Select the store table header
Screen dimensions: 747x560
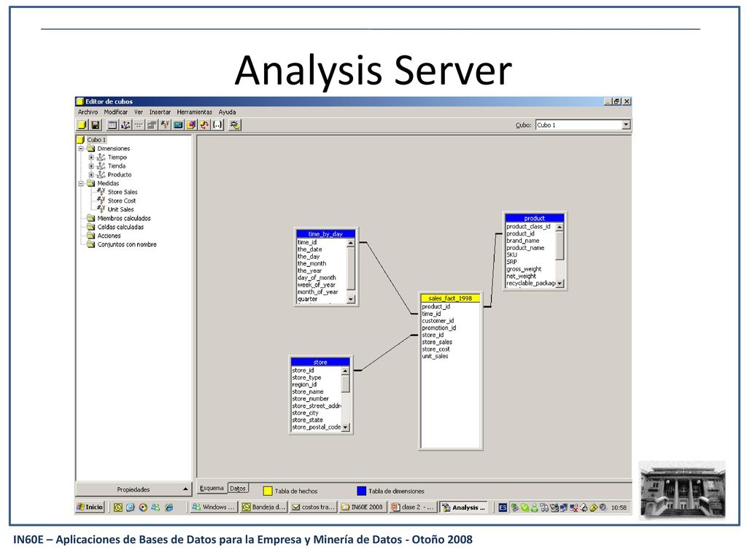[x=320, y=362]
